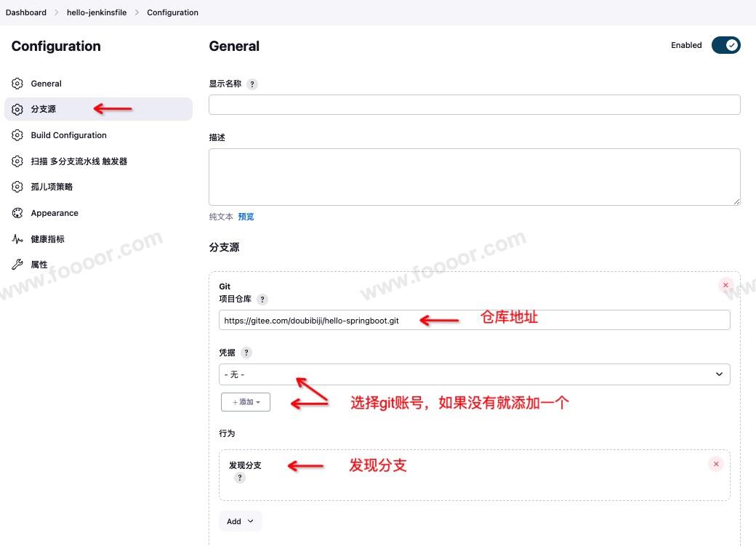This screenshot has height=546, width=756.
Task: Go to the General section in sidebar
Action: coord(46,84)
